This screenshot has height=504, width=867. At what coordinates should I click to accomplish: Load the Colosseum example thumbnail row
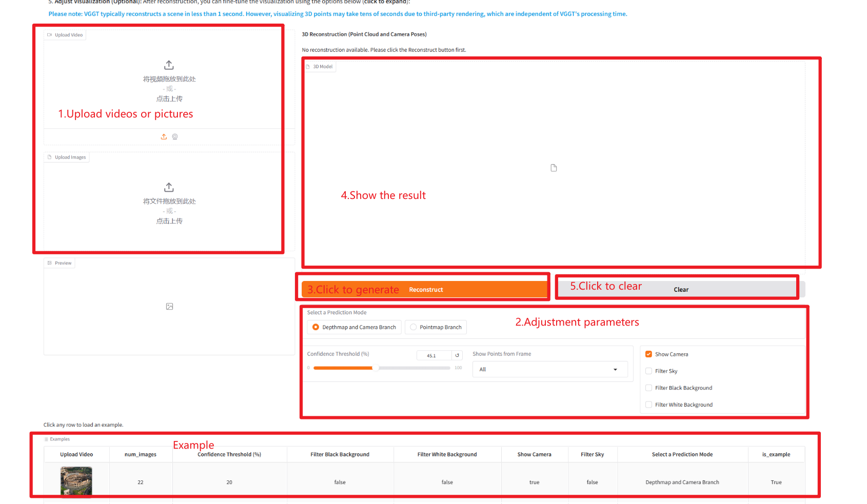76,481
